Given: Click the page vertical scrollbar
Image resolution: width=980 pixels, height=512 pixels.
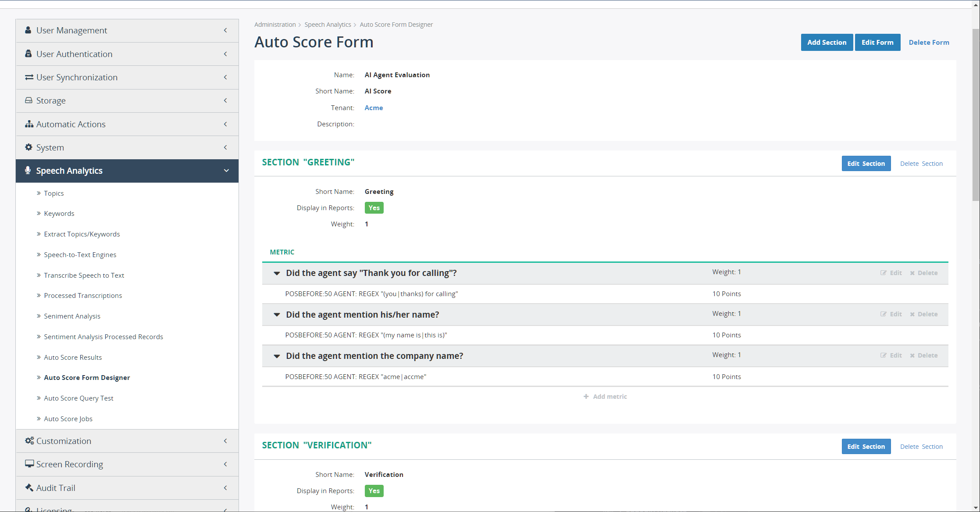Looking at the screenshot, I should pos(976,114).
